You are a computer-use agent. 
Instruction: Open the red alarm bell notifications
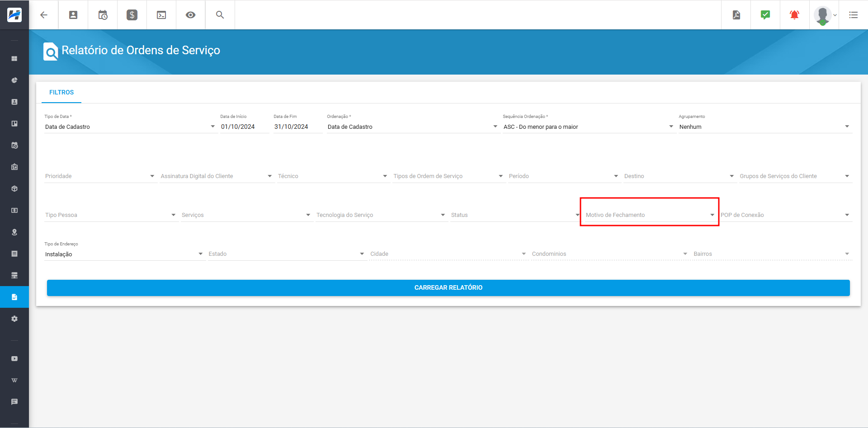pos(794,15)
